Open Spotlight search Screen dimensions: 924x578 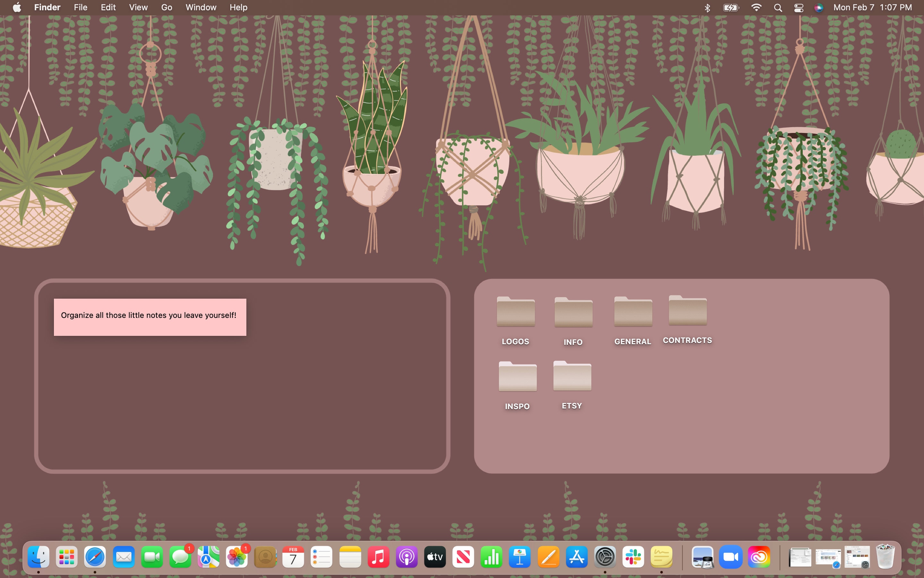[778, 8]
